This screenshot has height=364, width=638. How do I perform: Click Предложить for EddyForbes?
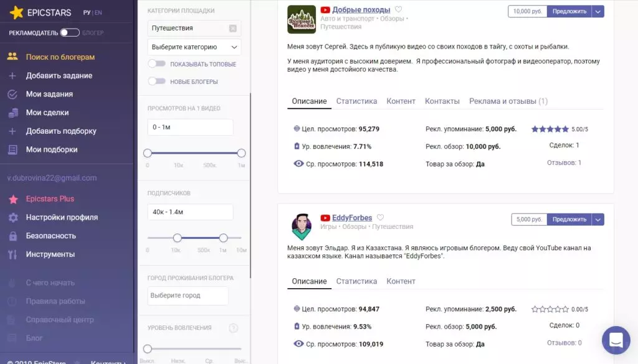tap(569, 220)
